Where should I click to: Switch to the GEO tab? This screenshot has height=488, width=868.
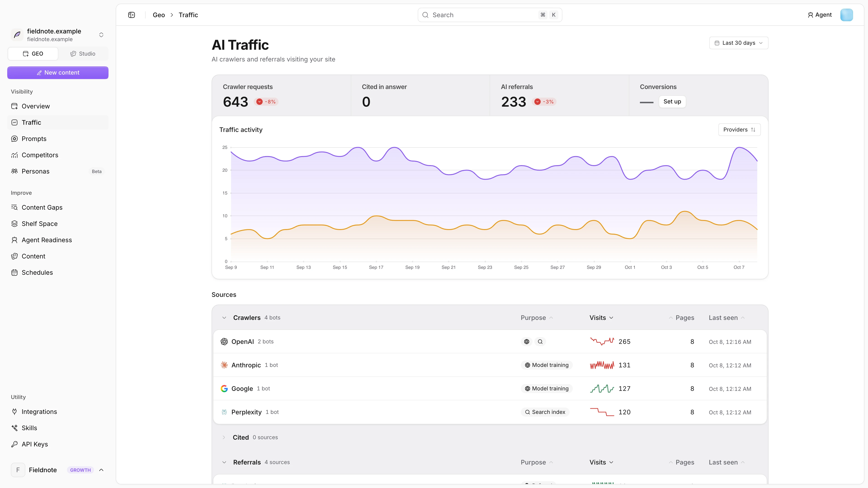33,54
